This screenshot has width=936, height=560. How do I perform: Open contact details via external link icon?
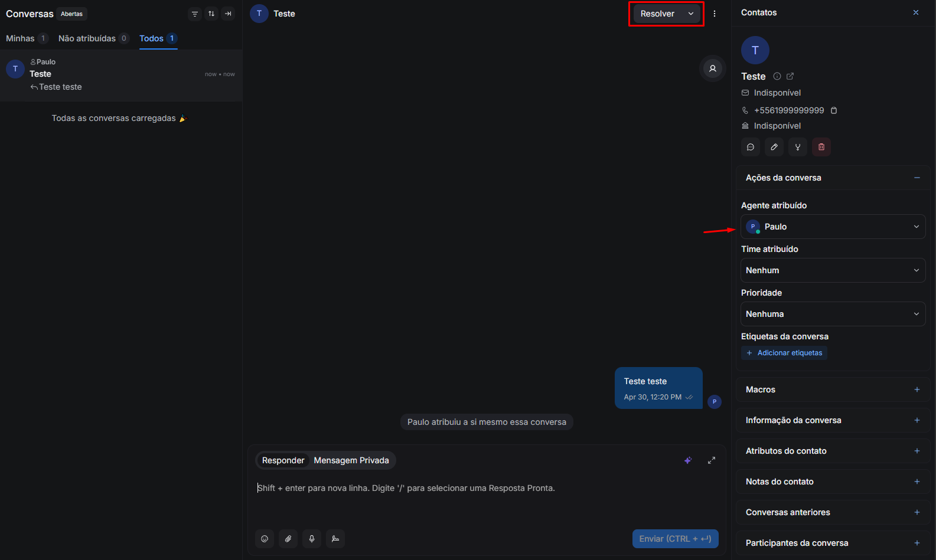tap(790, 76)
